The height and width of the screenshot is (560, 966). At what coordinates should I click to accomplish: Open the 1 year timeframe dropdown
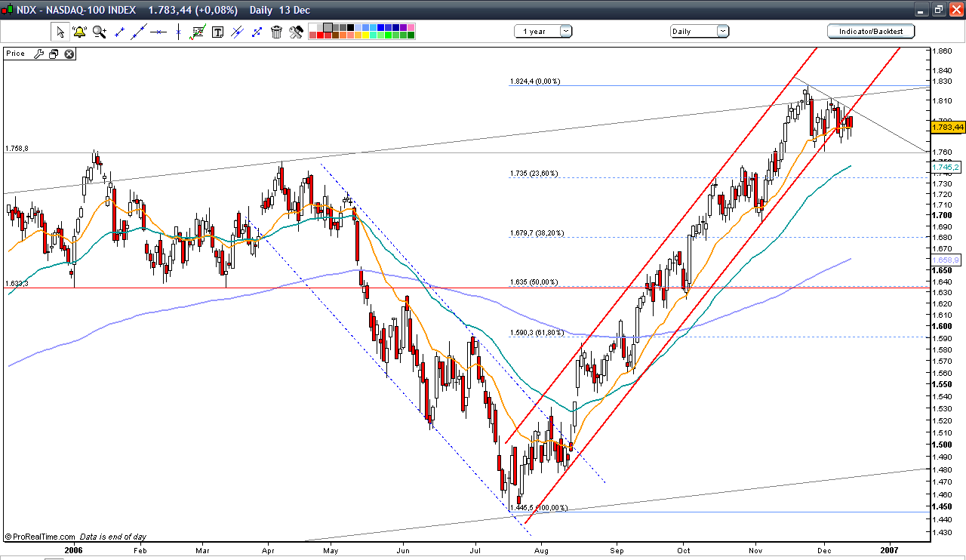click(x=564, y=31)
